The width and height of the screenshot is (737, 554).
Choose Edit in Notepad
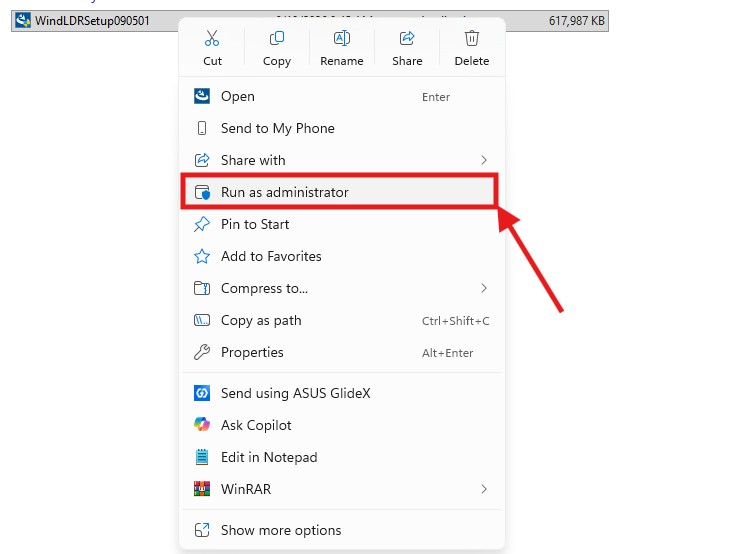(x=342, y=457)
